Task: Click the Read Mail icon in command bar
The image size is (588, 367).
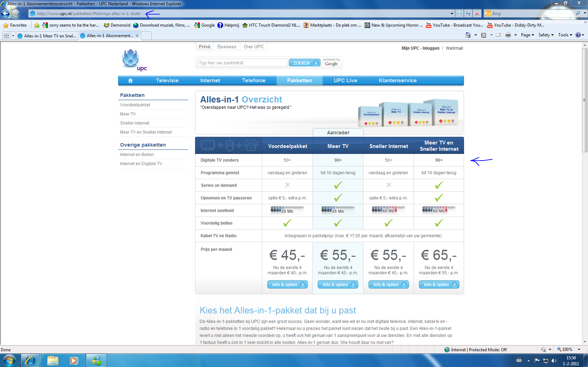Action: pyautogui.click(x=498, y=35)
